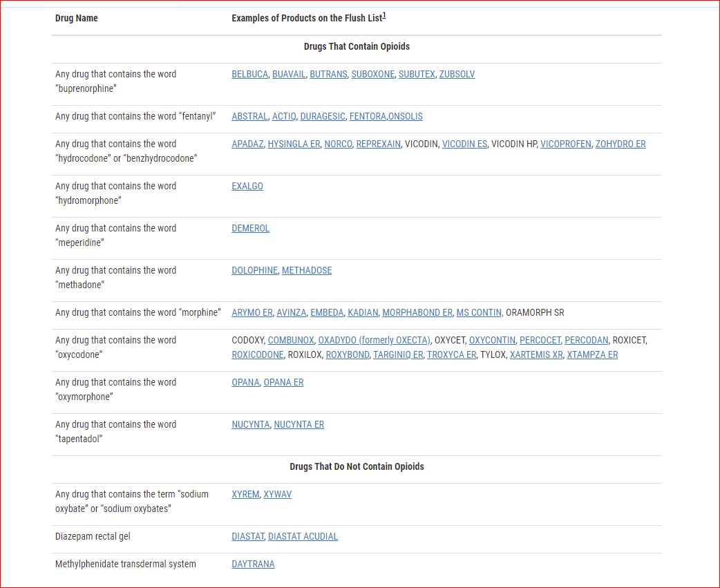Open the XARTEMIS XR link
This screenshot has width=720, height=588.
(x=536, y=355)
